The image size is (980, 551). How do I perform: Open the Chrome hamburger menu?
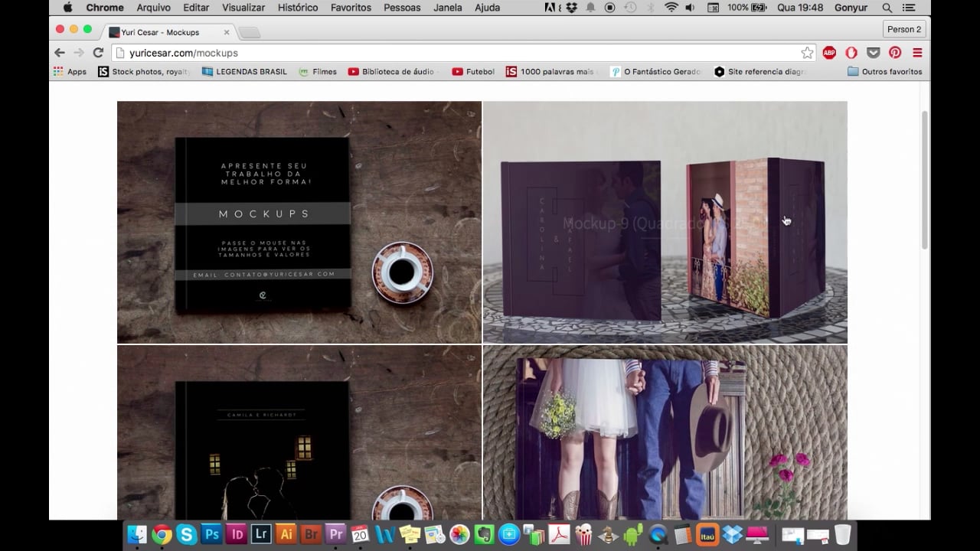point(917,53)
